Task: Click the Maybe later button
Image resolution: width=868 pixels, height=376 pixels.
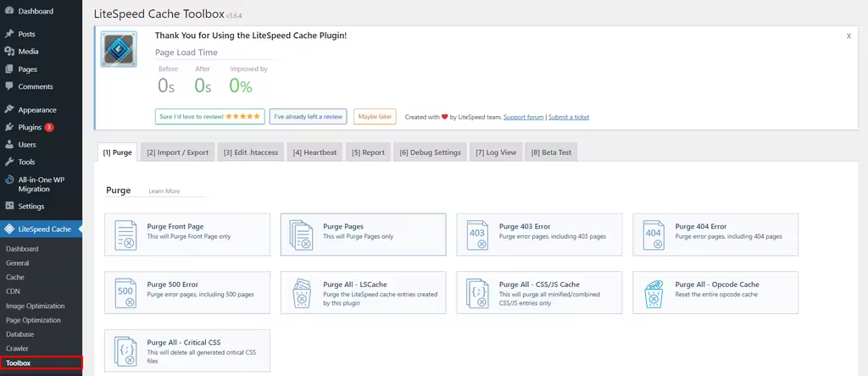Action: click(x=375, y=117)
